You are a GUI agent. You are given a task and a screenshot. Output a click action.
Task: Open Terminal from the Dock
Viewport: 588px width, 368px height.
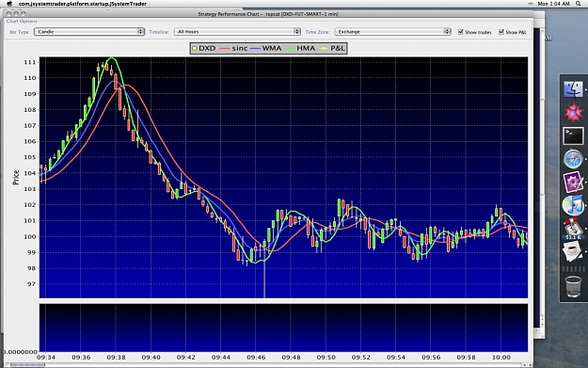coord(573,136)
